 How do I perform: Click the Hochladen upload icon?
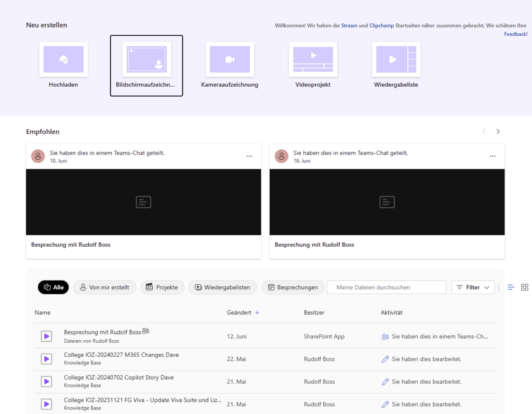(63, 60)
